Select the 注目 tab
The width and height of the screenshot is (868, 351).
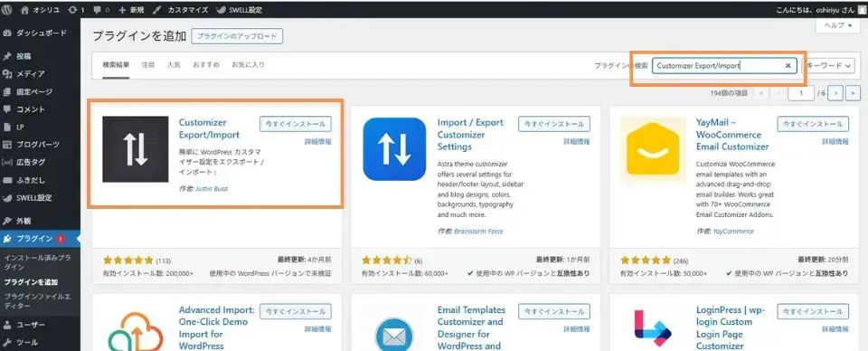(x=147, y=65)
